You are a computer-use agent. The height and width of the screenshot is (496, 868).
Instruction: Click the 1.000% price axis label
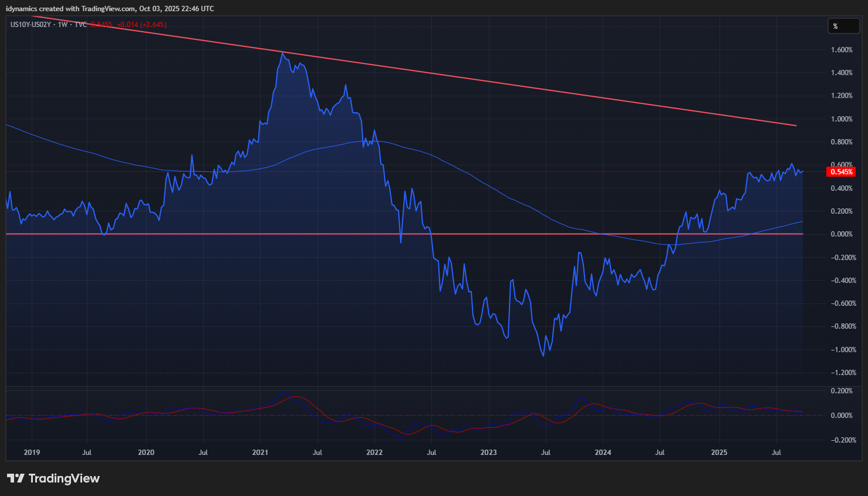click(x=842, y=119)
